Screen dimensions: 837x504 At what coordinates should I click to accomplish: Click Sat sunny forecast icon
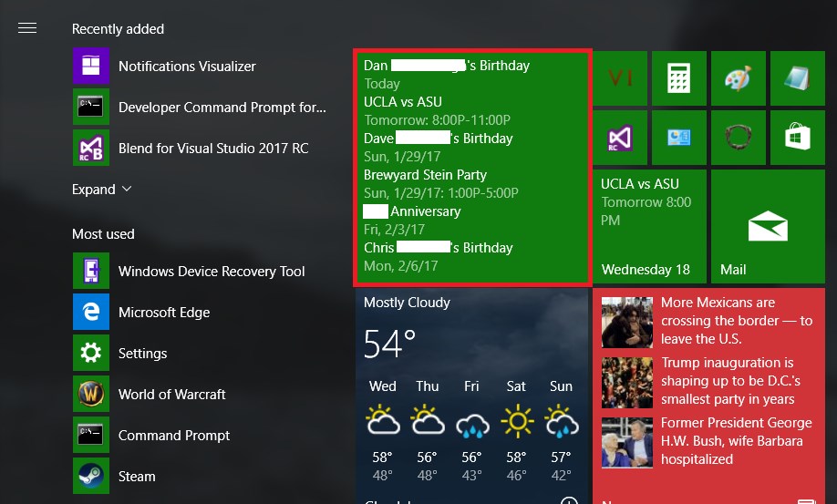(517, 421)
